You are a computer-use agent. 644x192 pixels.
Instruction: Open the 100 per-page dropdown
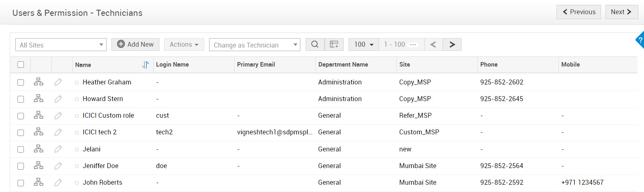point(364,44)
